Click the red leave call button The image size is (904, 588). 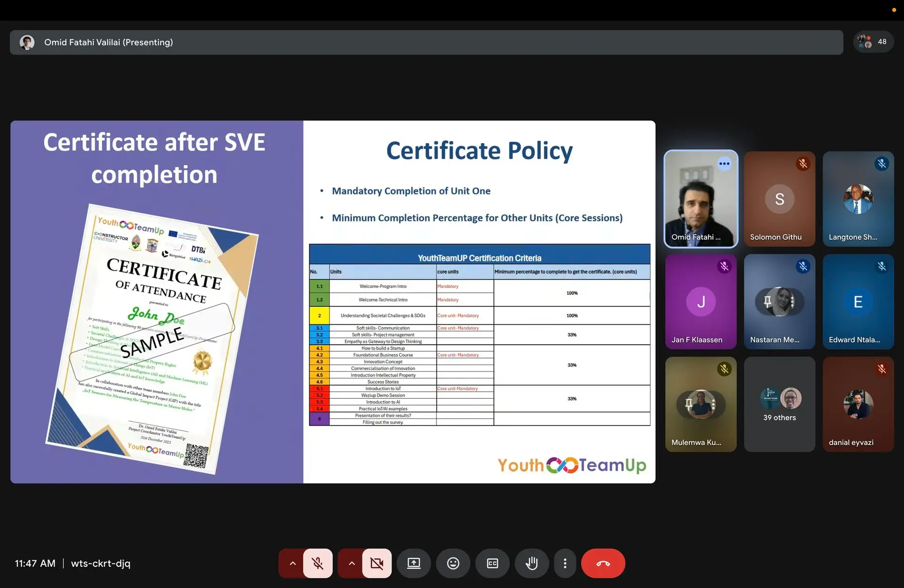tap(603, 563)
